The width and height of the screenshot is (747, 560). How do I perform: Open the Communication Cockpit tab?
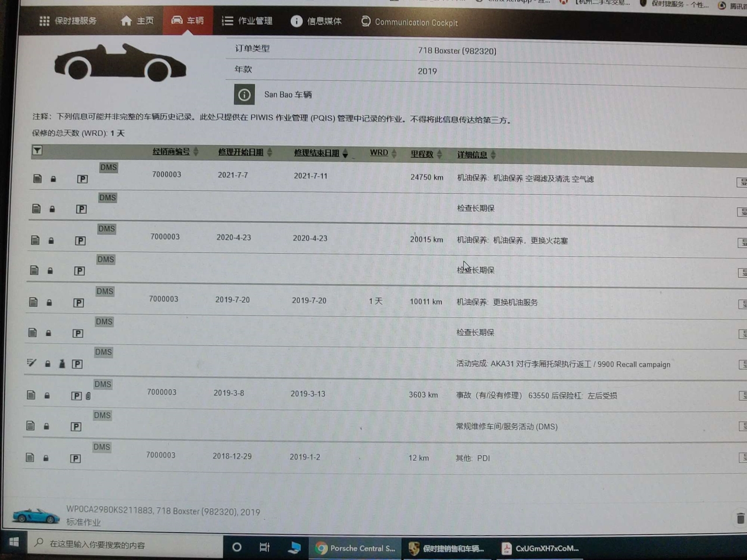[x=410, y=22]
